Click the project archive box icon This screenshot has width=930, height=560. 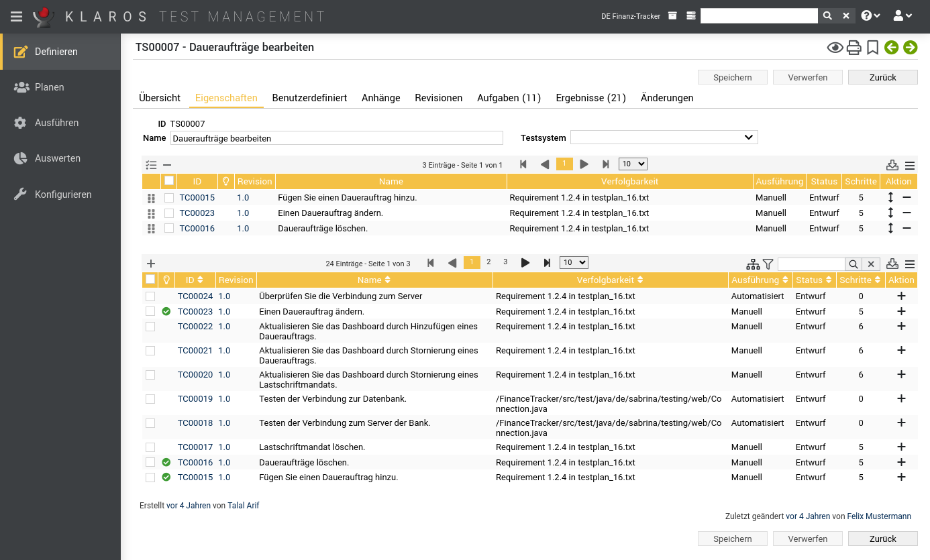pos(672,16)
